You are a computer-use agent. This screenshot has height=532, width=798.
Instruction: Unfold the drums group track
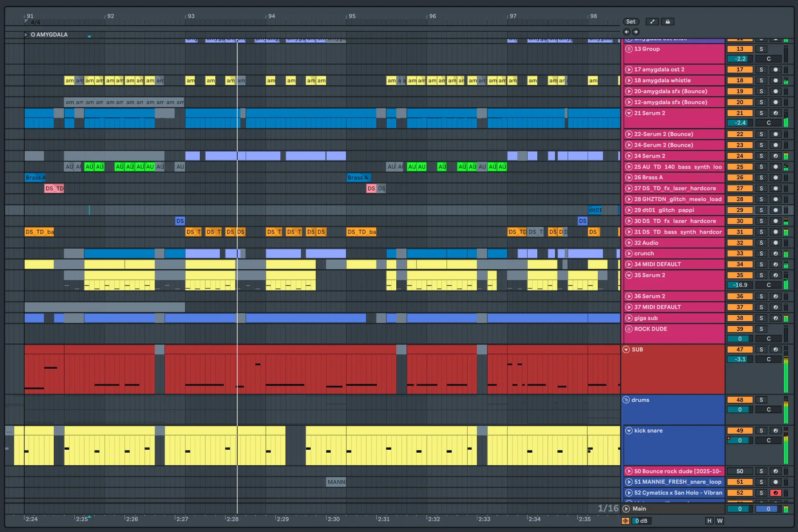coord(626,400)
